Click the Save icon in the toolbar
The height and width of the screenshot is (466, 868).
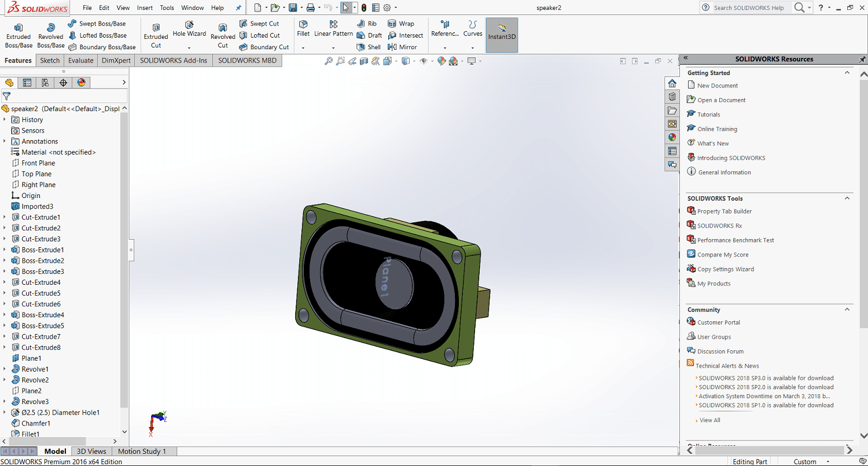tap(293, 8)
